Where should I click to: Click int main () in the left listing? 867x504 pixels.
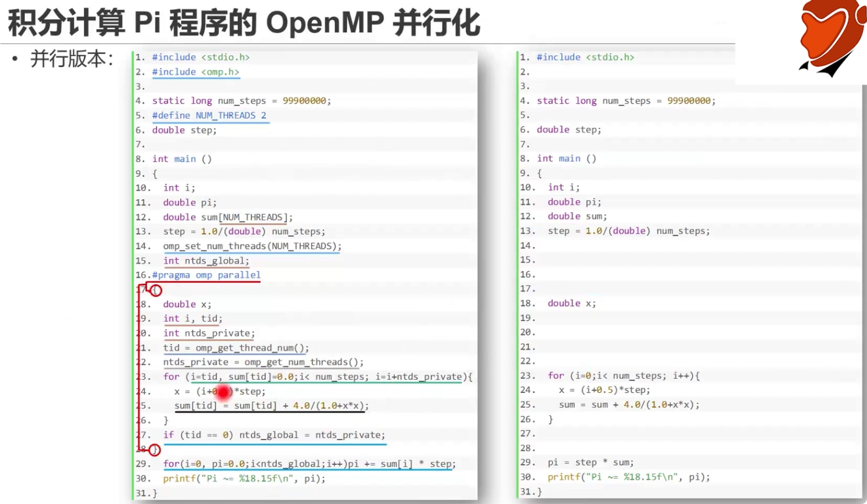[x=182, y=159]
